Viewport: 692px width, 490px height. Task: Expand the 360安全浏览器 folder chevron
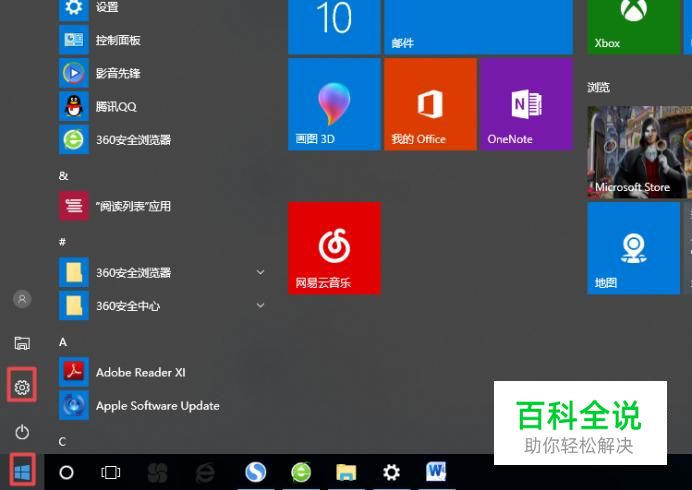coord(260,272)
